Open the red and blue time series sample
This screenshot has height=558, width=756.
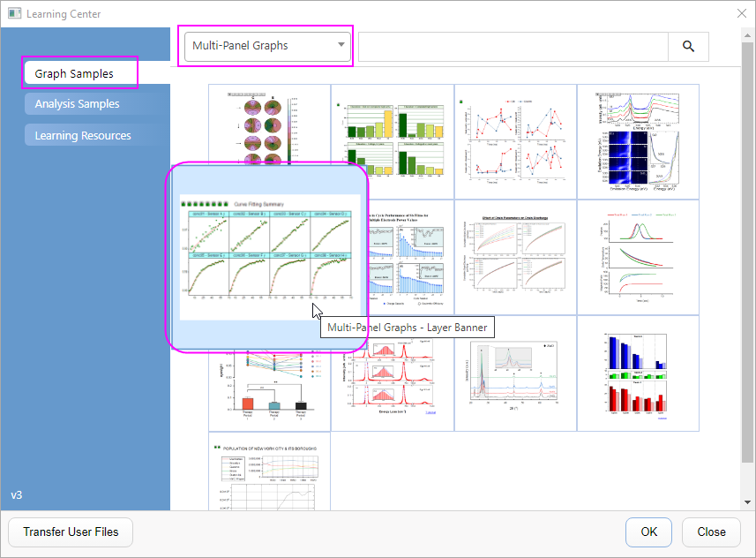coord(515,141)
